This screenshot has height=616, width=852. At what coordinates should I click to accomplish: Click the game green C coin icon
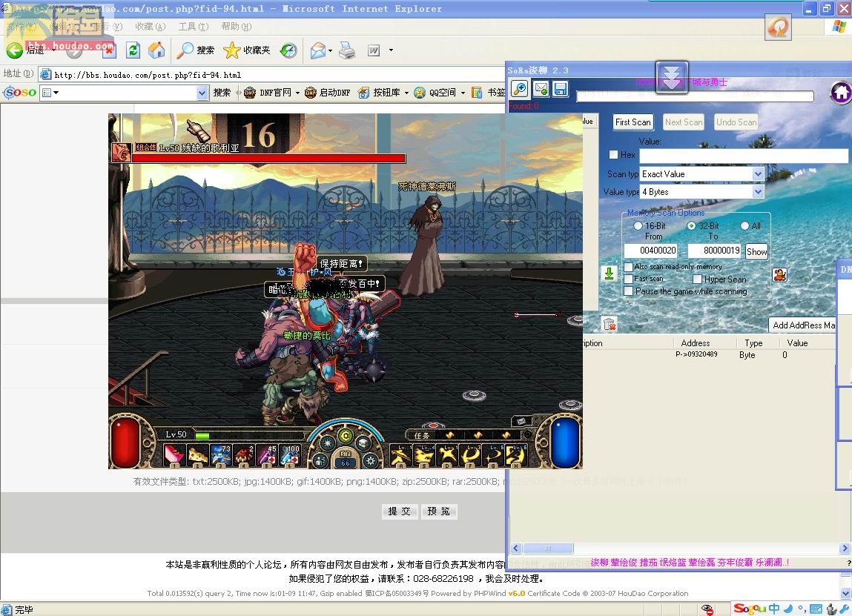pyautogui.click(x=346, y=436)
